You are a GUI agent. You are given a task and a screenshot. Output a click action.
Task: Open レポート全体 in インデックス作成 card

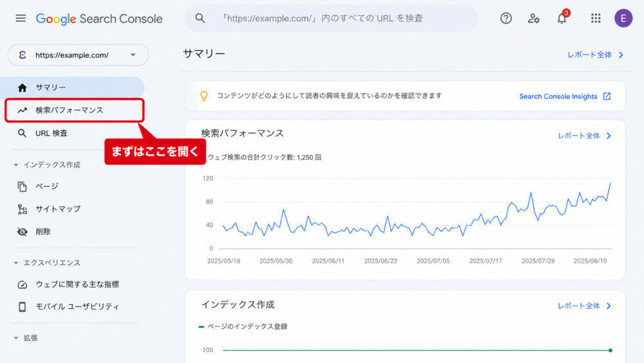tap(579, 306)
